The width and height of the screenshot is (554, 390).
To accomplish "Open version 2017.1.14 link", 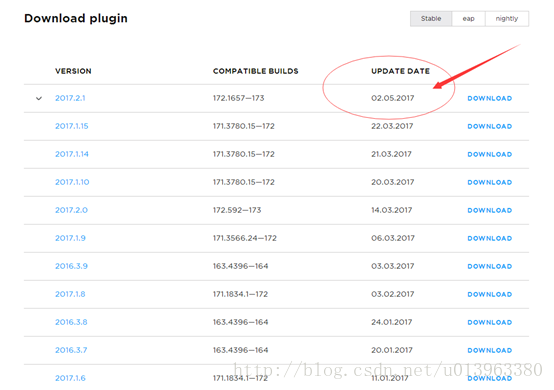I will point(72,154).
